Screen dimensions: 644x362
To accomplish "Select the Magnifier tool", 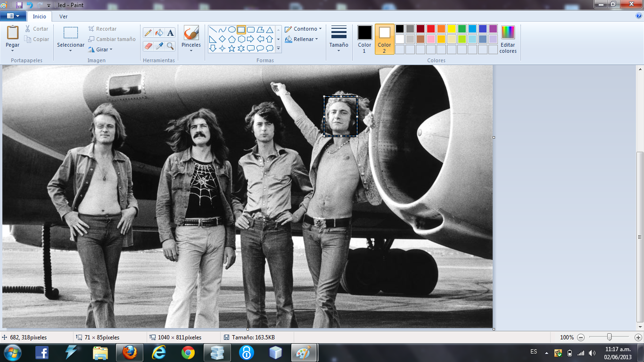I will click(170, 46).
